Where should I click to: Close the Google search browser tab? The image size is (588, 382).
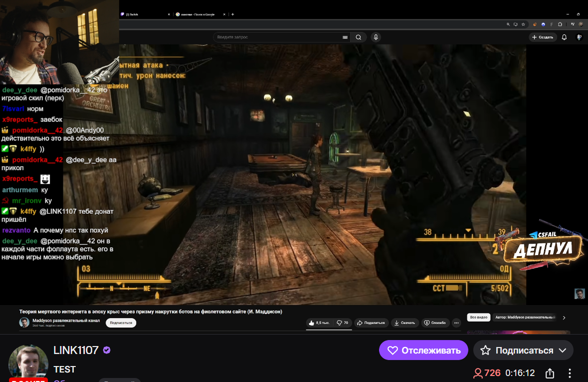click(224, 14)
